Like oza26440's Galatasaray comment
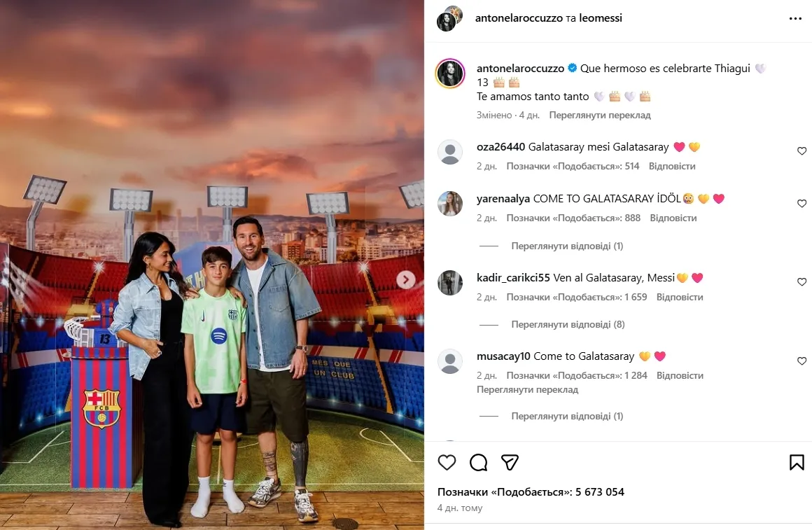This screenshot has height=530, width=812. 801,151
